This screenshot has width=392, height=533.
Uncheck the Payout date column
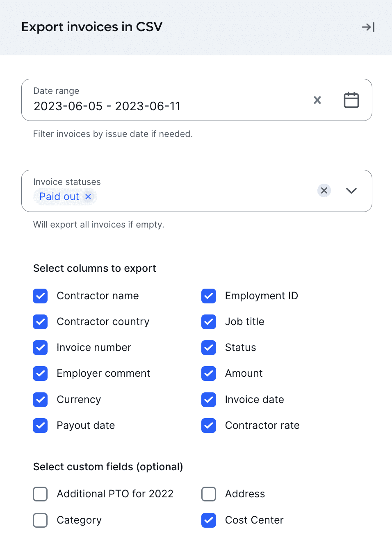point(40,426)
